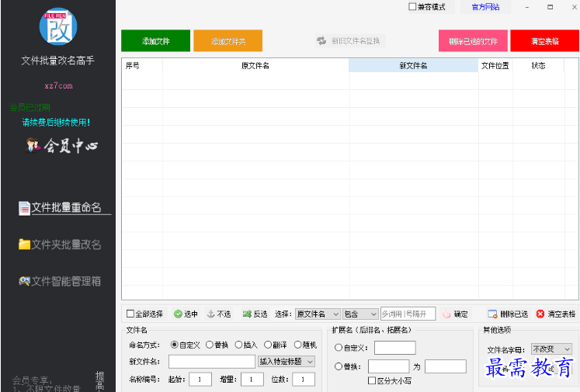Click the 新文件名 column header
The height and width of the screenshot is (392, 580).
[413, 66]
